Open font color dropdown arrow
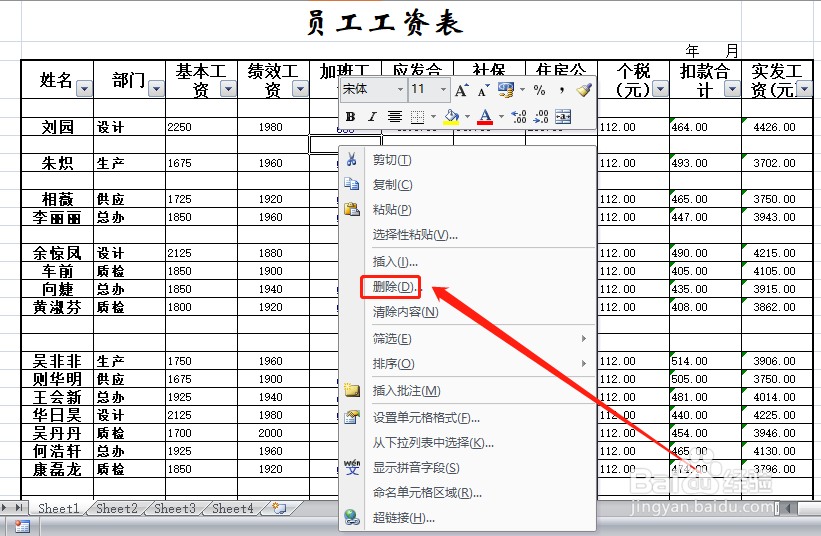 (501, 117)
